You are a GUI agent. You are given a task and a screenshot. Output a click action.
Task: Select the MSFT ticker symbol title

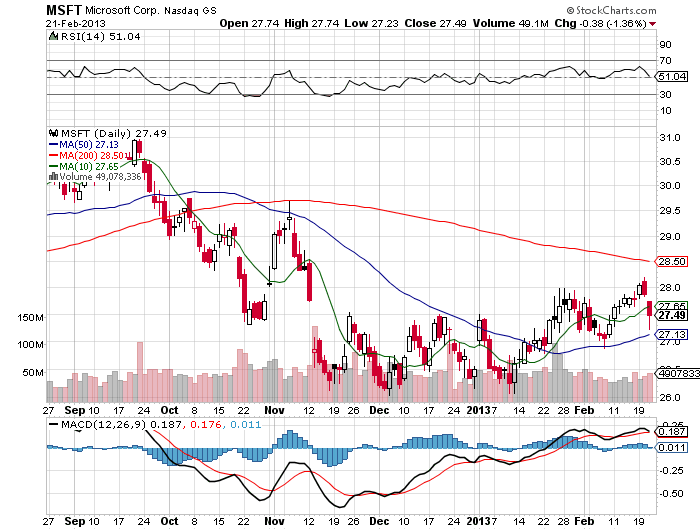(x=64, y=10)
